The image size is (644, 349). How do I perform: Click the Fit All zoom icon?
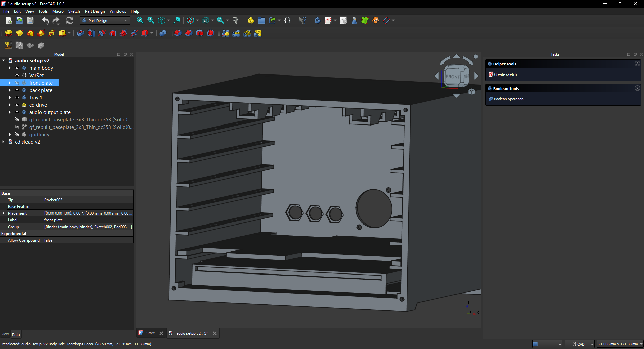(140, 20)
